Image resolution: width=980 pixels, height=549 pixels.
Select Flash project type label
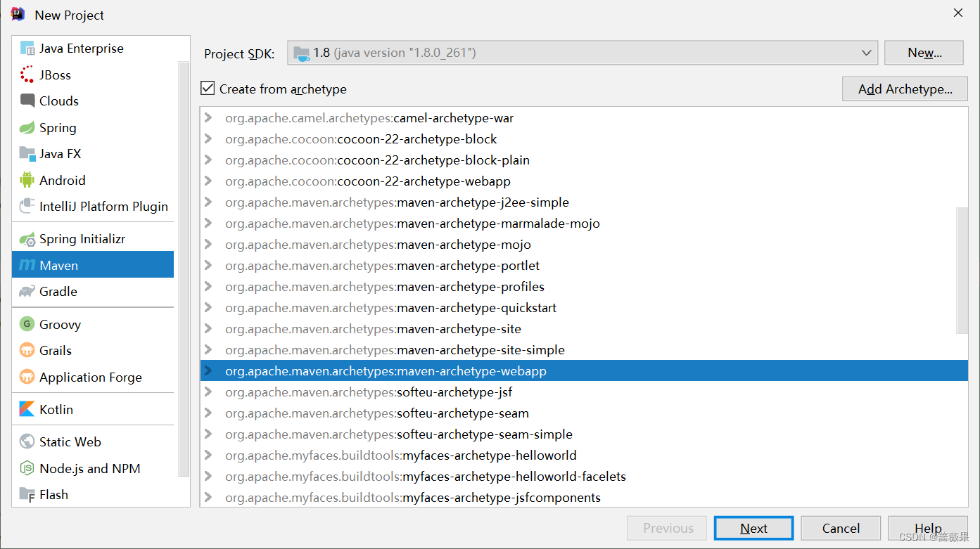coord(53,494)
